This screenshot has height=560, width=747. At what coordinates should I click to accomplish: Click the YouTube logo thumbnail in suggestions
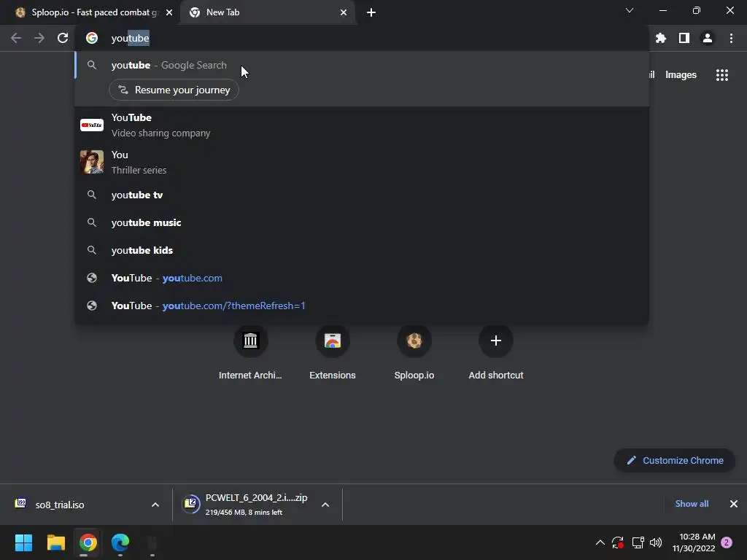point(92,125)
